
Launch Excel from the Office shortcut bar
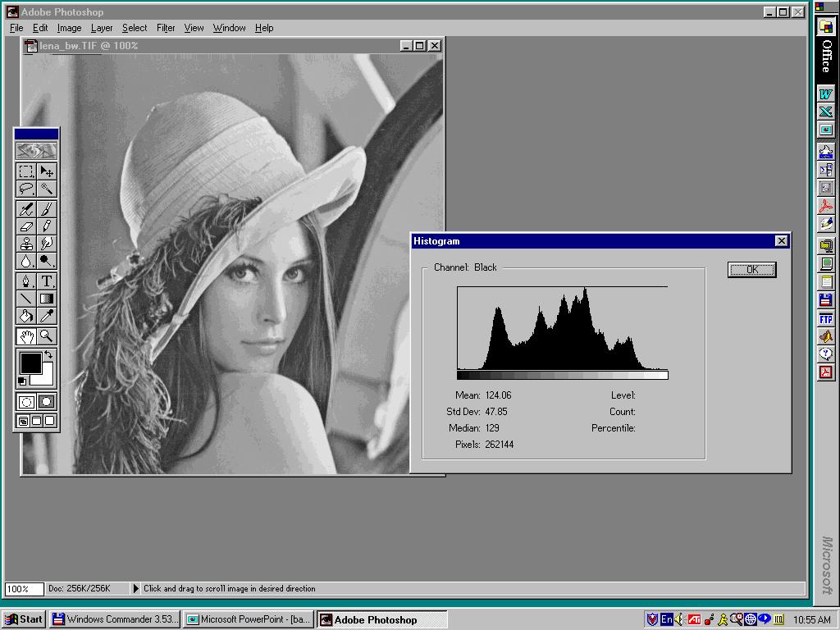[825, 112]
